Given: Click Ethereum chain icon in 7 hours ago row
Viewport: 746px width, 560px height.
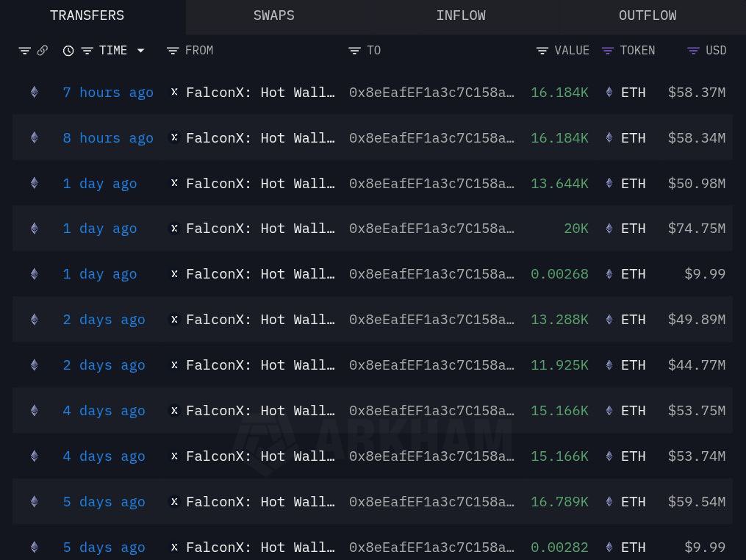Looking at the screenshot, I should [35, 92].
